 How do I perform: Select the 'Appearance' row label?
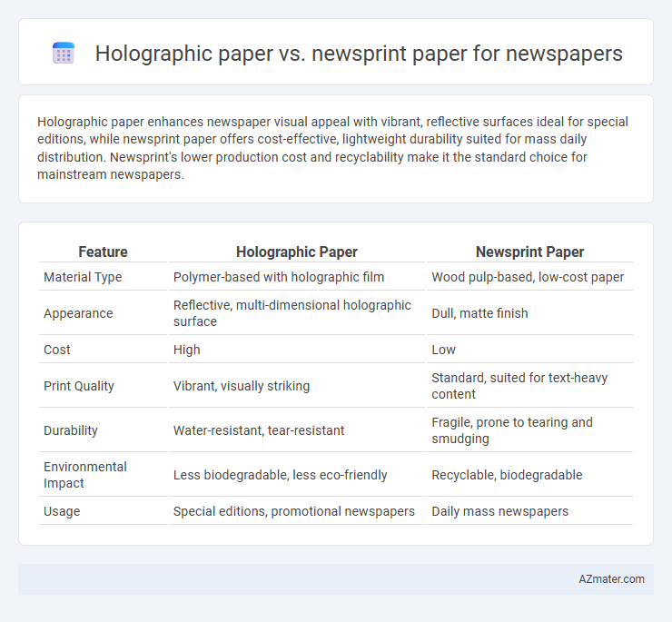pyautogui.click(x=78, y=313)
